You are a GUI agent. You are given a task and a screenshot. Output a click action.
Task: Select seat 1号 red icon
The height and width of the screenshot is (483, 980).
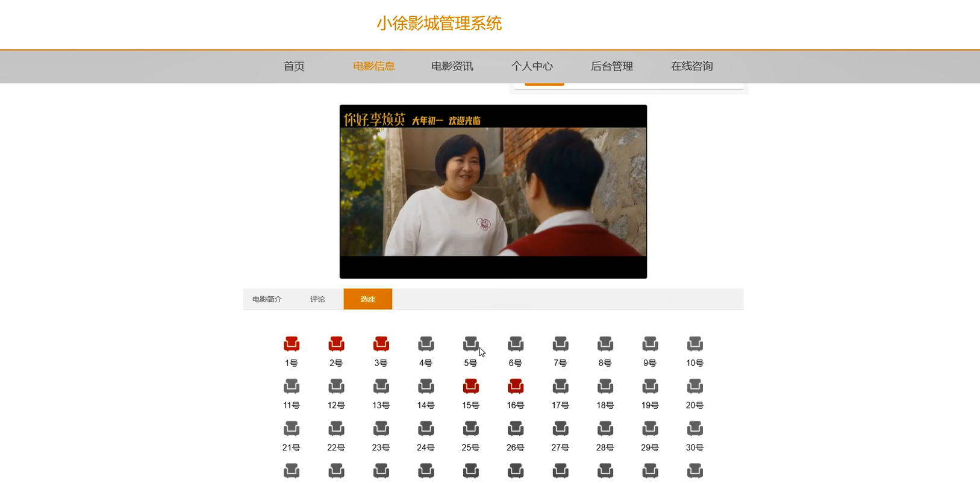tap(292, 344)
